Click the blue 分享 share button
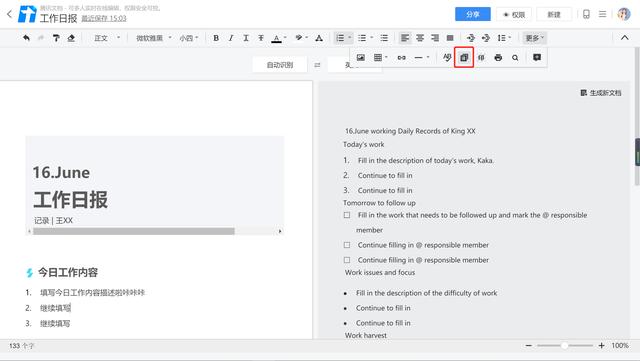Screen dimensions: 640x361 (473, 14)
